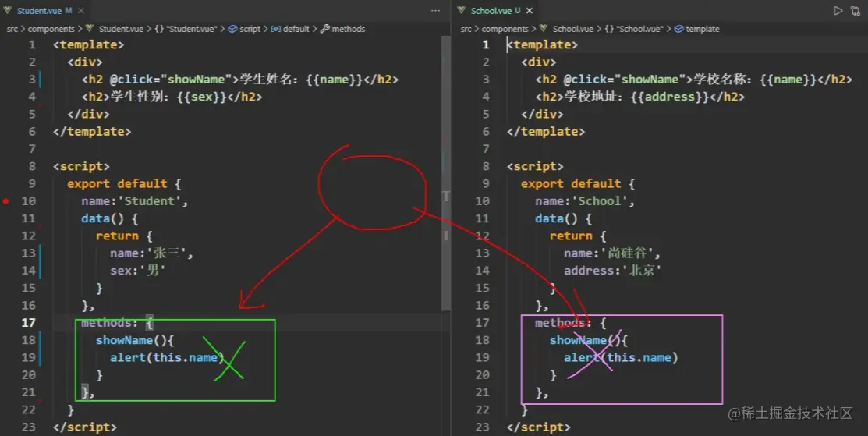Viewport: 868px width, 436px height.
Task: Open the components breadcrumb in the School.vue pane
Action: click(505, 29)
